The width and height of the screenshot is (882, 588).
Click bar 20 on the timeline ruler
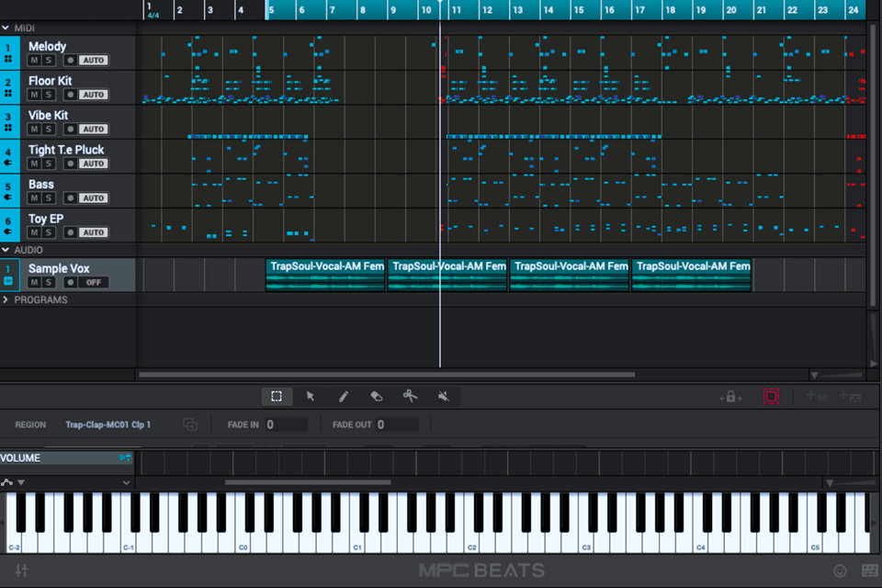[731, 10]
